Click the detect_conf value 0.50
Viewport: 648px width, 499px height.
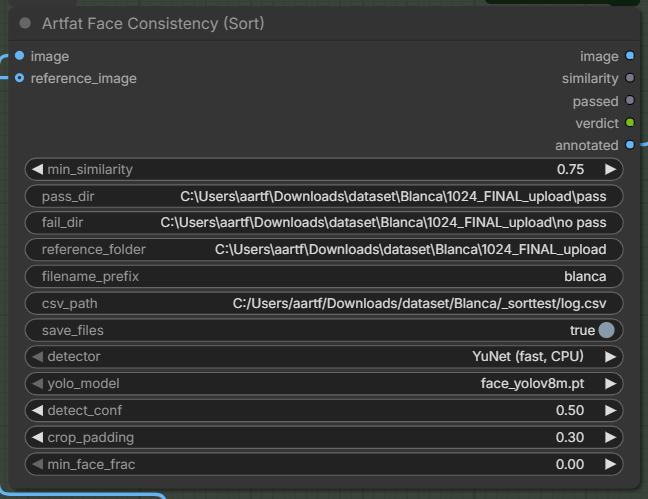tap(570, 411)
